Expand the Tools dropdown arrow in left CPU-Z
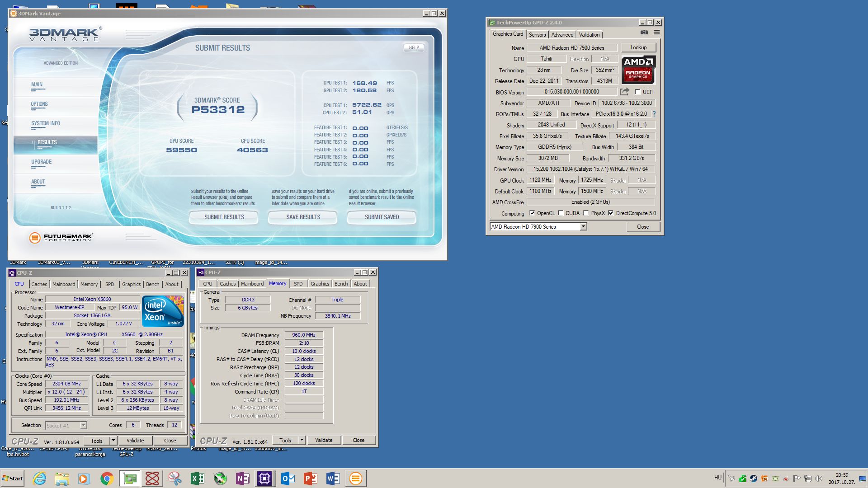 pos(113,441)
